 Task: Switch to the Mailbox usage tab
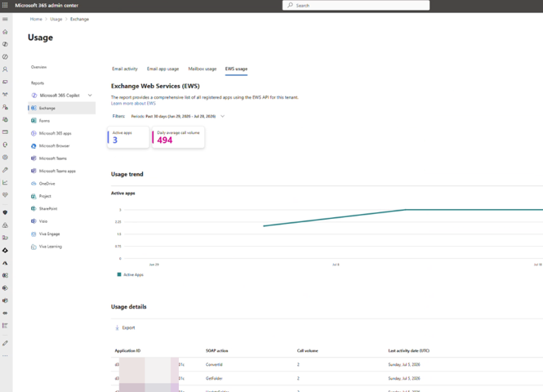(203, 69)
